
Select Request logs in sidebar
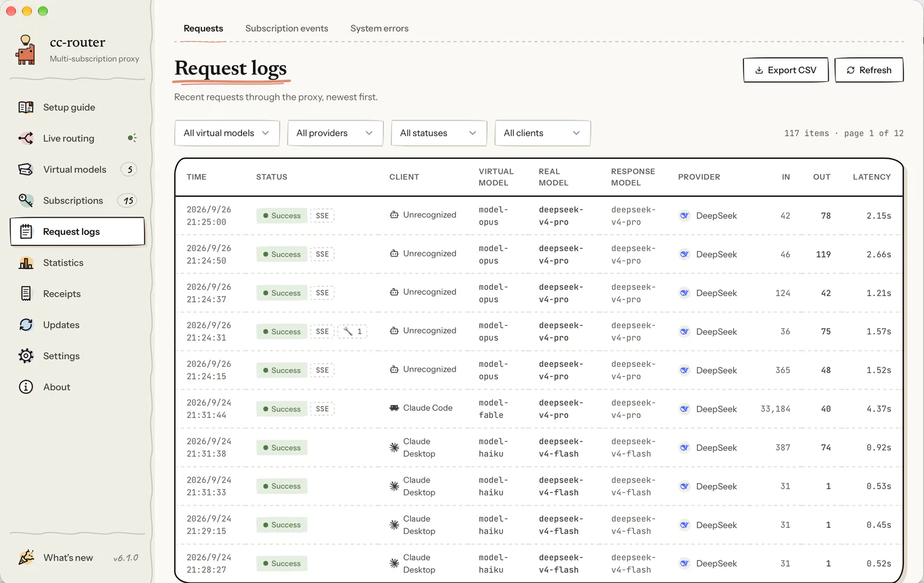tap(77, 231)
